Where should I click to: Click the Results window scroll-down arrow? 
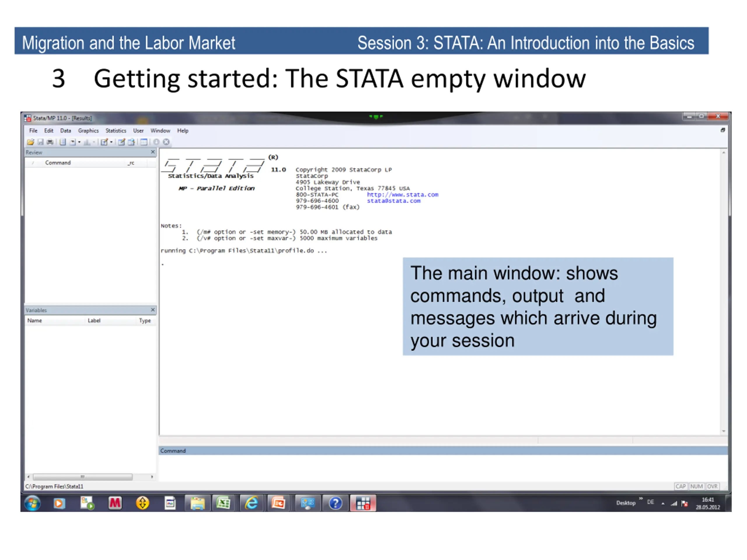[x=724, y=431]
